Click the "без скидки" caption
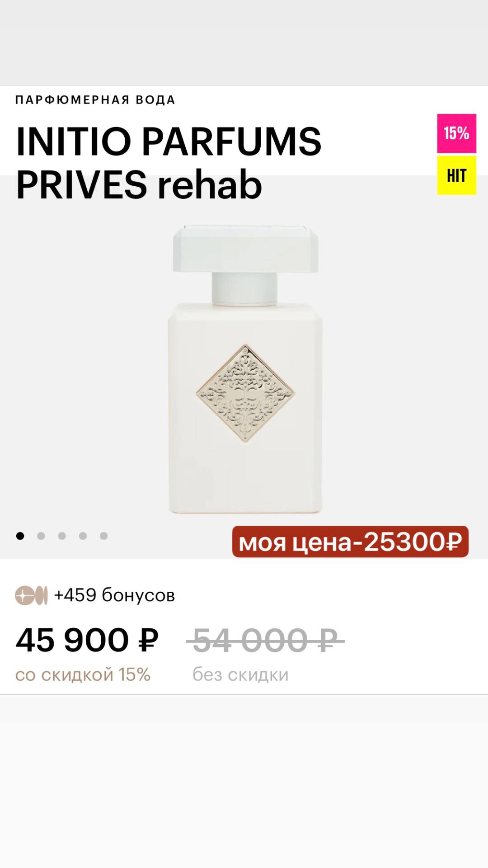This screenshot has height=868, width=488. 240,675
